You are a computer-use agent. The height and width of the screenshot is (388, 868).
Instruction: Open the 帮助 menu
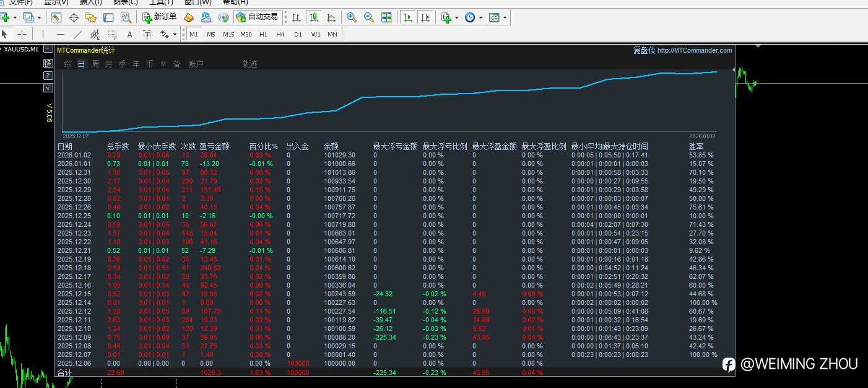[235, 2]
